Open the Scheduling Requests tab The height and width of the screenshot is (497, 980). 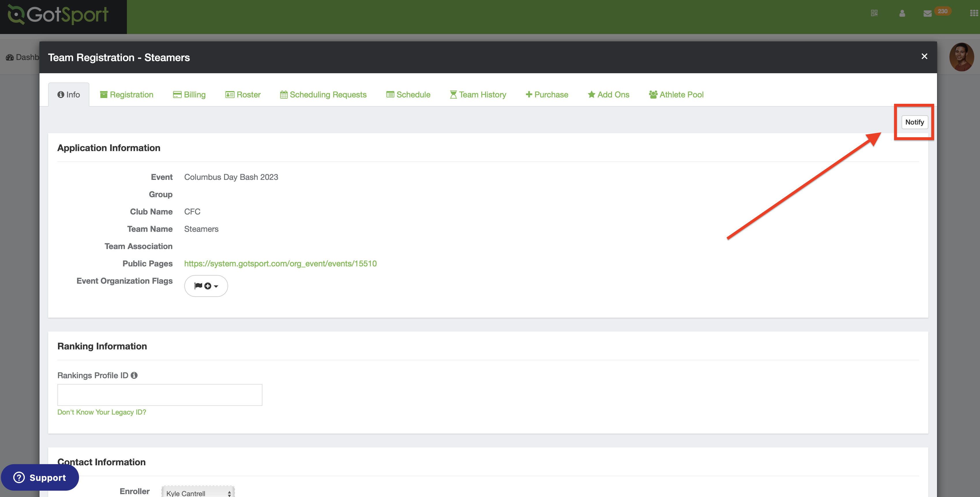coord(323,95)
